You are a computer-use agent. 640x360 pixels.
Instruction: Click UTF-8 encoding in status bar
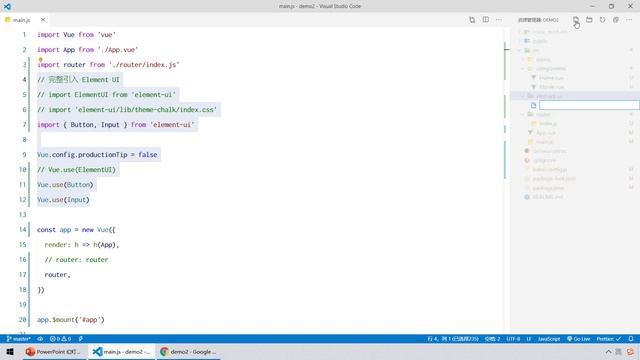513,339
